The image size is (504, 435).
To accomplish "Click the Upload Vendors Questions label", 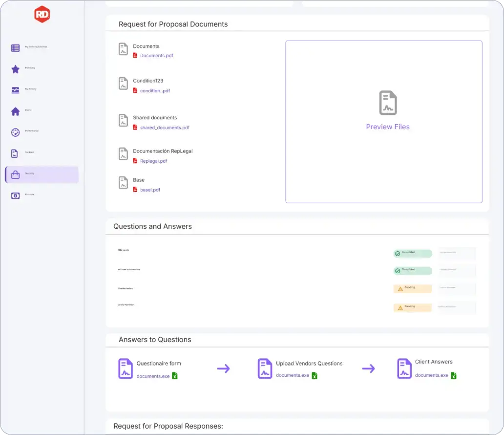I will tap(309, 364).
